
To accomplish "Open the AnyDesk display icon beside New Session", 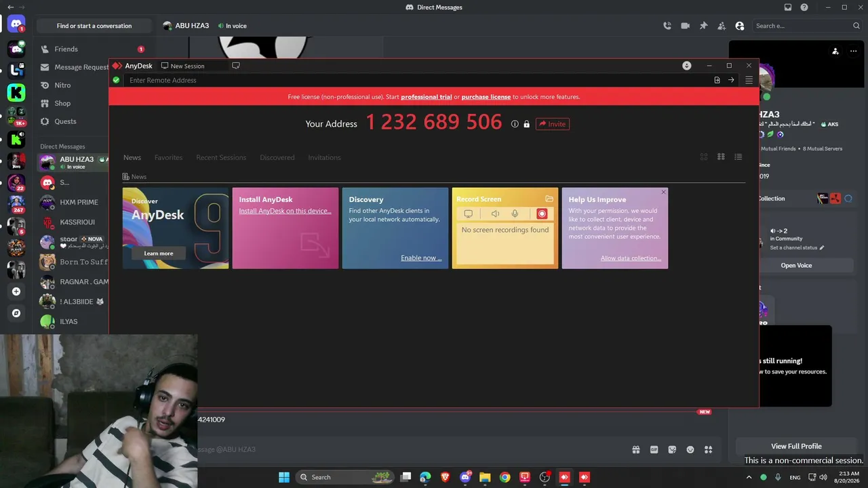I will point(236,66).
